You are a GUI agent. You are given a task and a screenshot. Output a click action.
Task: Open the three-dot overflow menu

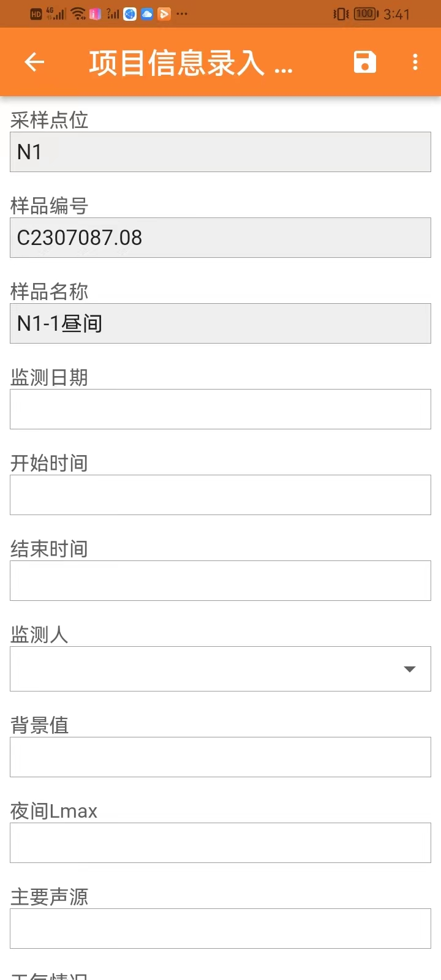(415, 62)
